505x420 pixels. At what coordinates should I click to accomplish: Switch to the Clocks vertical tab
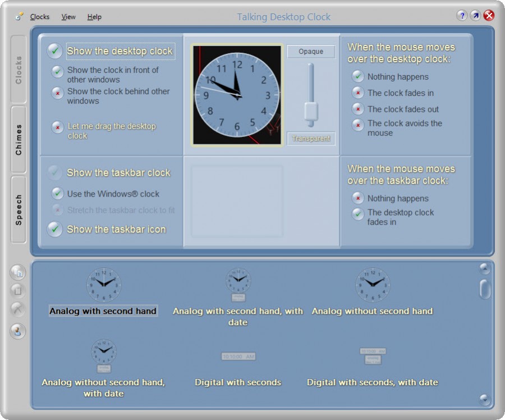tap(19, 70)
